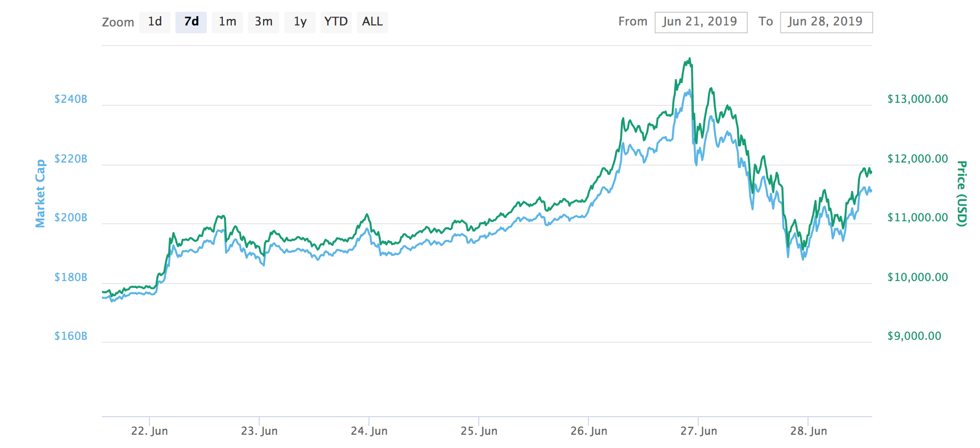Set chart zoom to 3m
This screenshot has width=980, height=448.
(x=264, y=22)
